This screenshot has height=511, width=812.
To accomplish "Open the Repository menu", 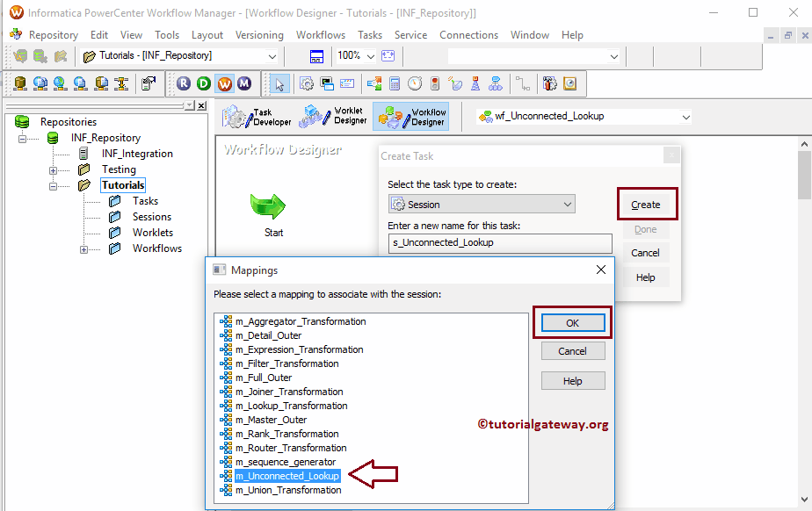I will pos(54,35).
